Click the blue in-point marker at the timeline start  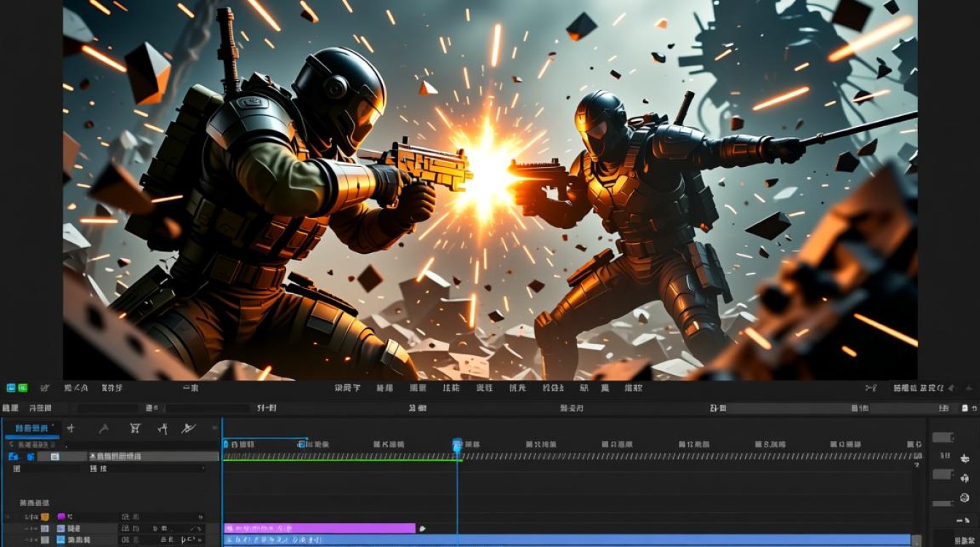[x=225, y=443]
